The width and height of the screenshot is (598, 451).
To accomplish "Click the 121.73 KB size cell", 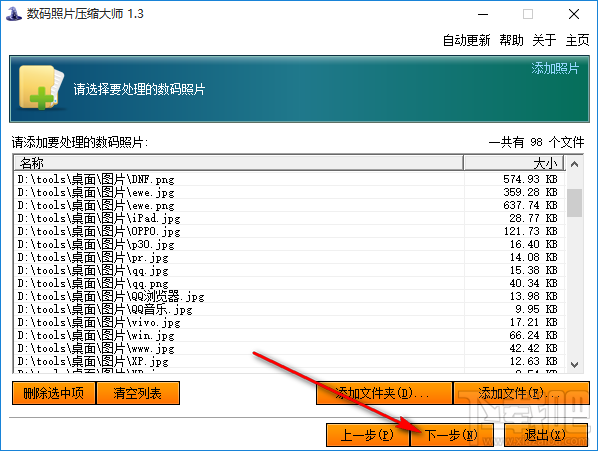I will point(530,231).
